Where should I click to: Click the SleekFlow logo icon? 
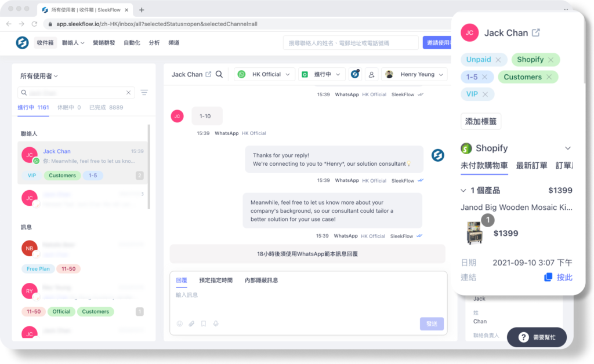tap(22, 42)
